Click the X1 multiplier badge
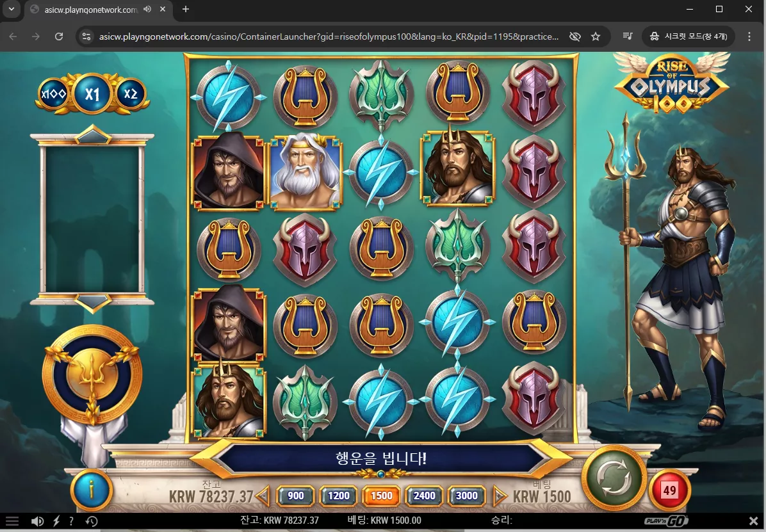 click(92, 93)
